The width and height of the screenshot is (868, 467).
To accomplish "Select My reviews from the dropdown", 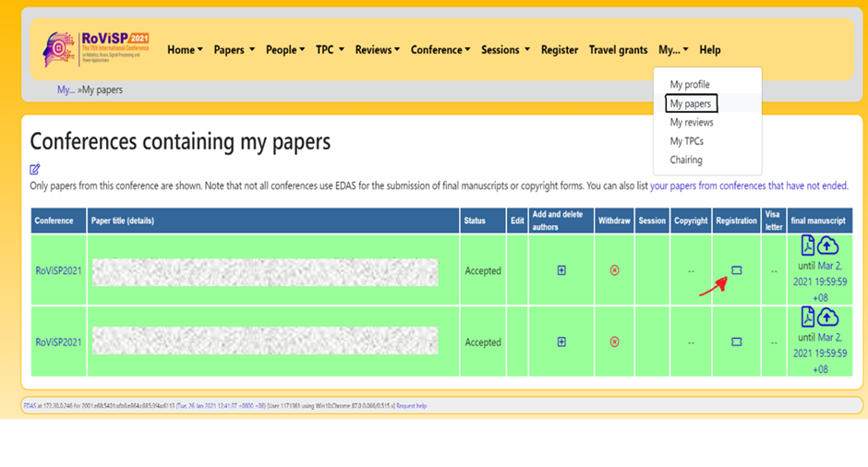I will pos(692,122).
